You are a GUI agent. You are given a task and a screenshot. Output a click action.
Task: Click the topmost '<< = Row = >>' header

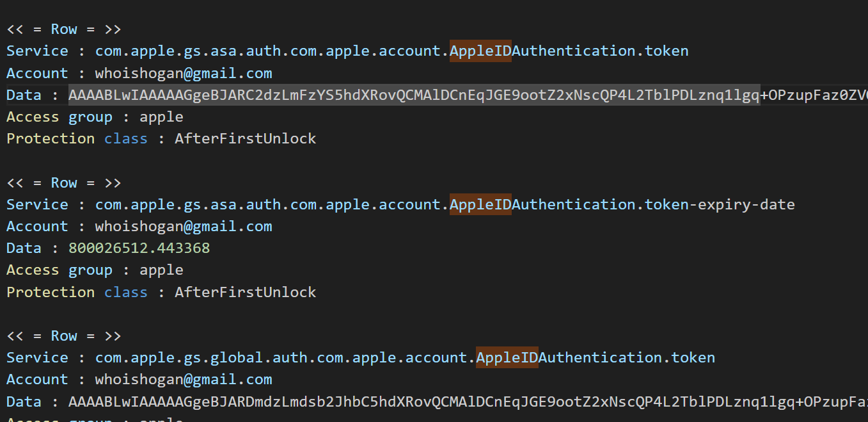(64, 29)
